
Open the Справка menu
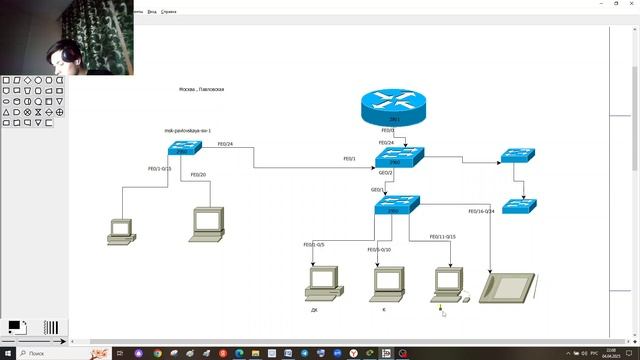(169, 12)
